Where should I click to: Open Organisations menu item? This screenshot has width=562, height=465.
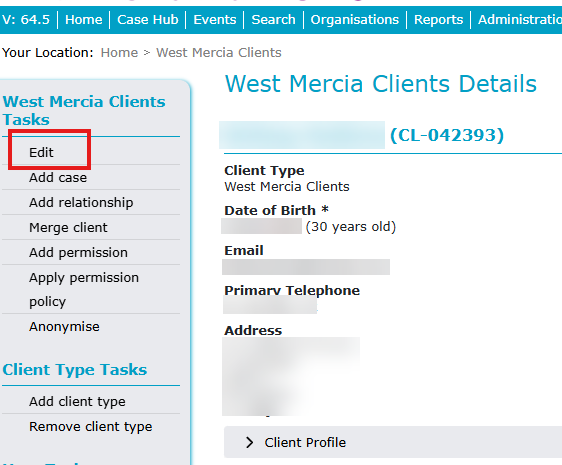pyautogui.click(x=354, y=19)
